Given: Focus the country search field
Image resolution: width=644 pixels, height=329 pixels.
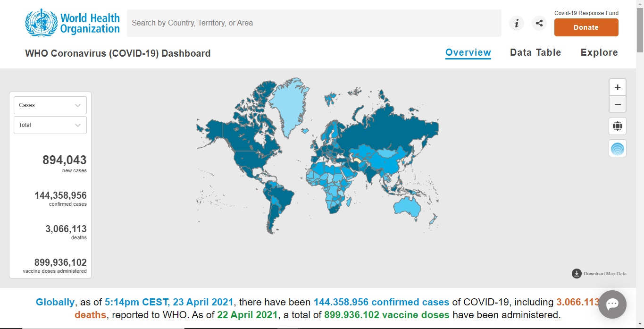Looking at the screenshot, I should click(x=314, y=23).
